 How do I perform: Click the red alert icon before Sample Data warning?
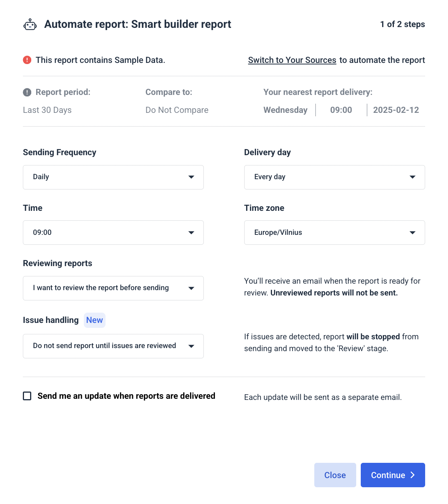coord(27,60)
